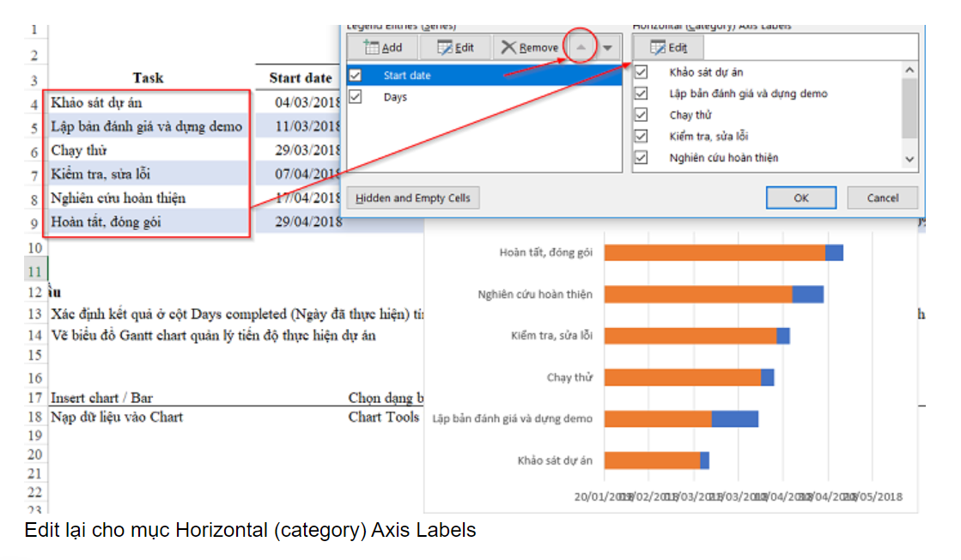Select Nghiên cứu hoàn thiện task cell

pos(147,198)
